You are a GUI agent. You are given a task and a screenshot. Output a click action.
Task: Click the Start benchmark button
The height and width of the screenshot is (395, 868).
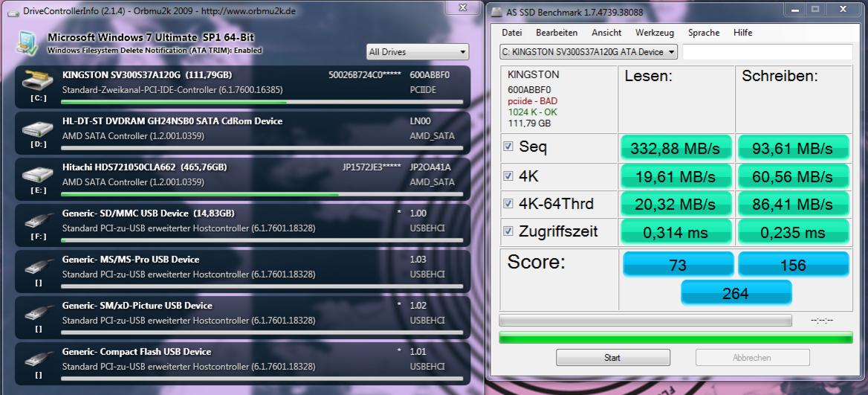[x=613, y=357]
